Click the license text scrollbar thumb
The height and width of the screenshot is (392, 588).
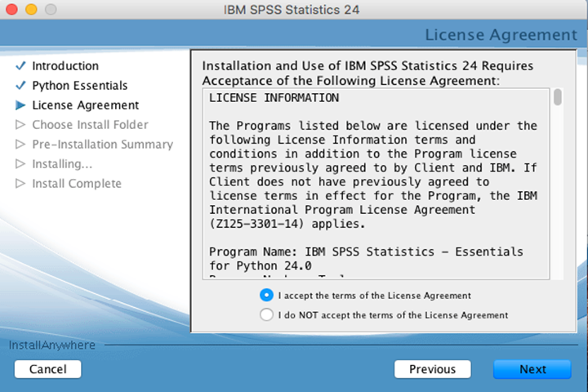point(558,97)
